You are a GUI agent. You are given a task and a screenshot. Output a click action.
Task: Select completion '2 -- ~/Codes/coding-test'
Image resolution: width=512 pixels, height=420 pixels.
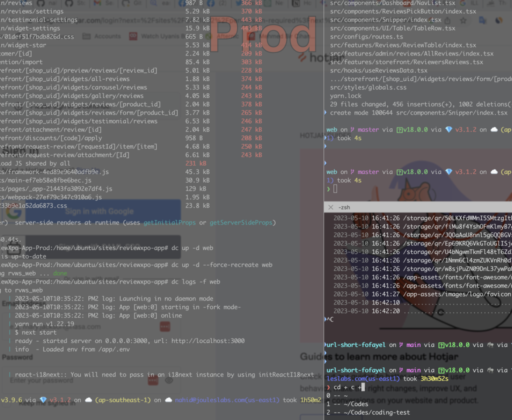[368, 412]
